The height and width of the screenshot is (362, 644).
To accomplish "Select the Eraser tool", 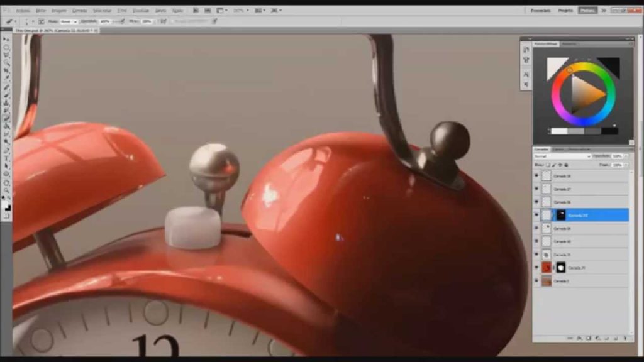I will pyautogui.click(x=7, y=118).
